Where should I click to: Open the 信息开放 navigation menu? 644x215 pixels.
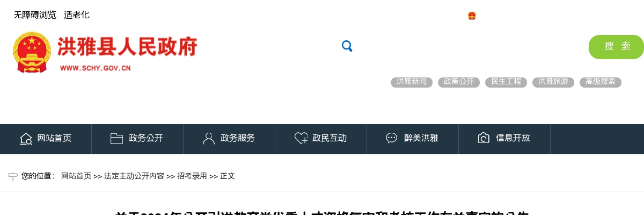pos(504,139)
